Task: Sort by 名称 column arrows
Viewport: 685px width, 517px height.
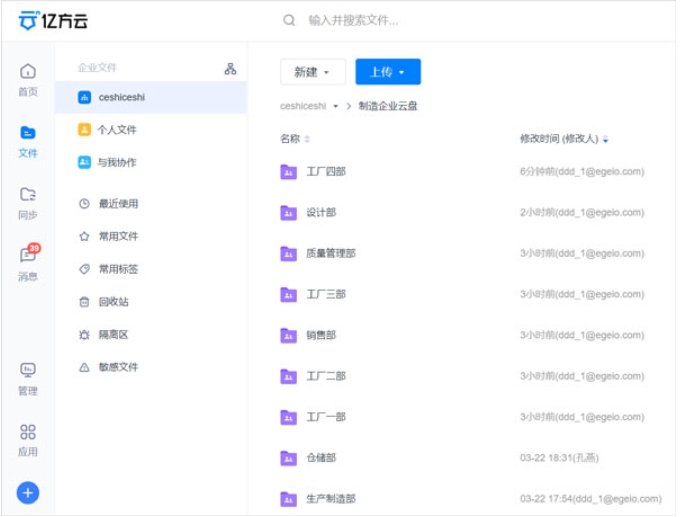Action: [307, 139]
